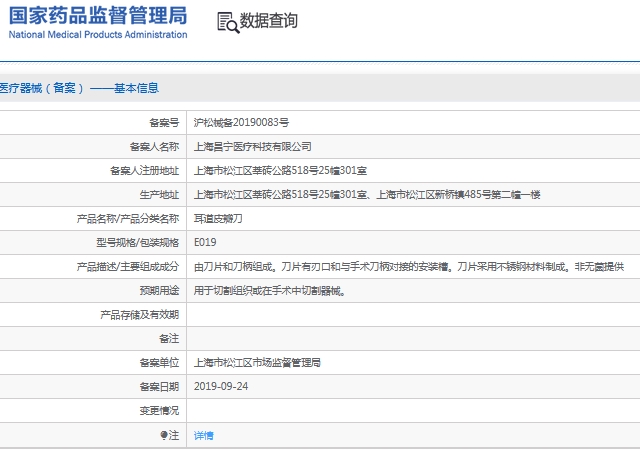Screen dimensions: 640x458
Task: Click the 医疗器械（备案）——基本信息 heading
Action: [x=79, y=88]
